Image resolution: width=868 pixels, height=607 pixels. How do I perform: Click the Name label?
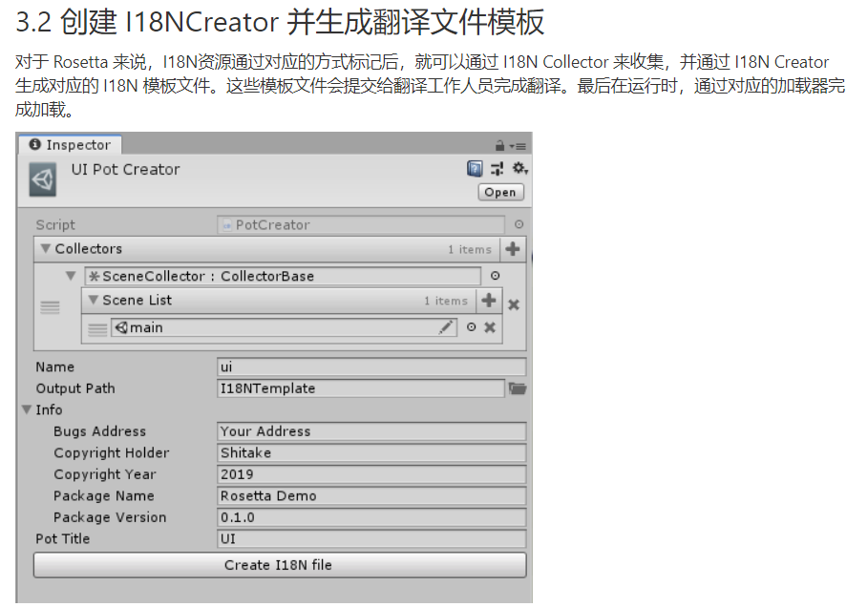click(x=54, y=366)
